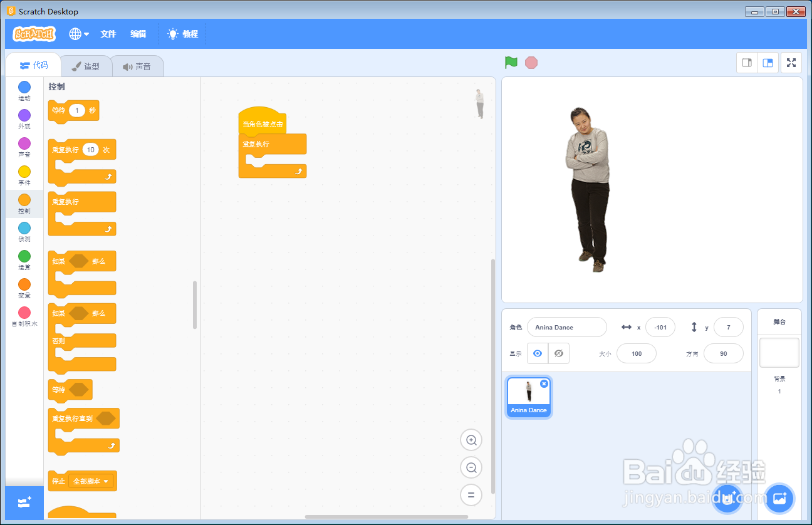
Task: Select the 自制积木 my blocks category
Action: point(24,317)
